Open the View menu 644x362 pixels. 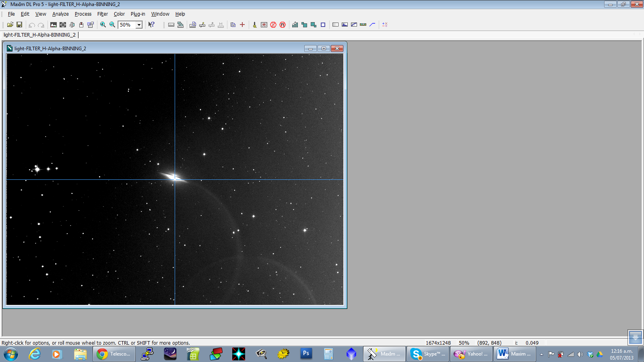click(41, 14)
